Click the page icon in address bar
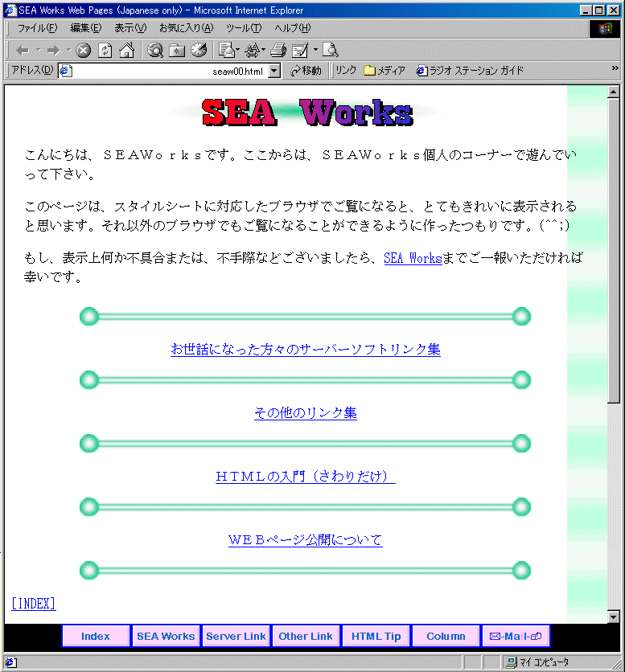The width and height of the screenshot is (625, 672). pos(65,71)
